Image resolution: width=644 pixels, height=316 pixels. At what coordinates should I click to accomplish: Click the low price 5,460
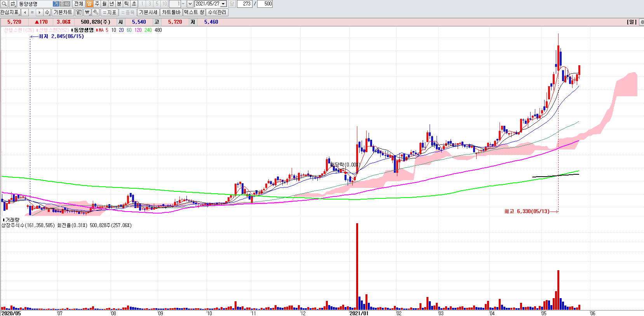211,22
